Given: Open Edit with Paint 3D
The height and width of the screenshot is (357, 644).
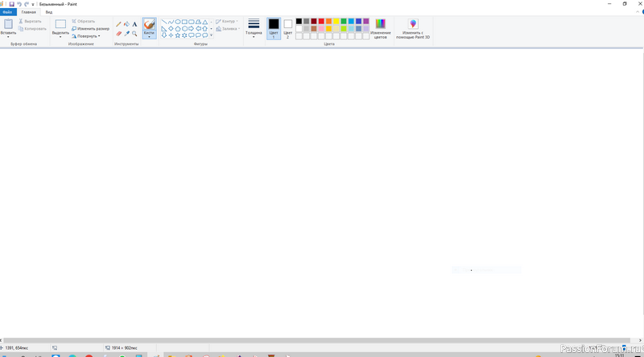Looking at the screenshot, I should [413, 29].
